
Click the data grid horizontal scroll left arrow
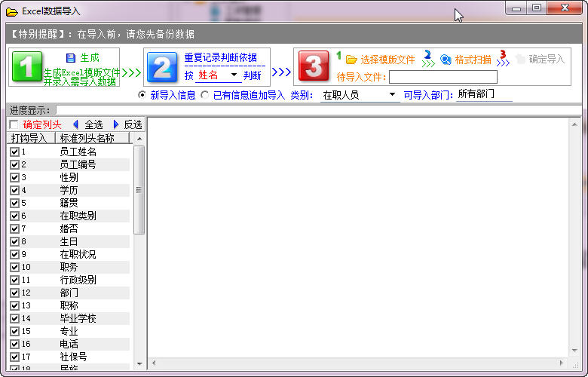(x=154, y=363)
